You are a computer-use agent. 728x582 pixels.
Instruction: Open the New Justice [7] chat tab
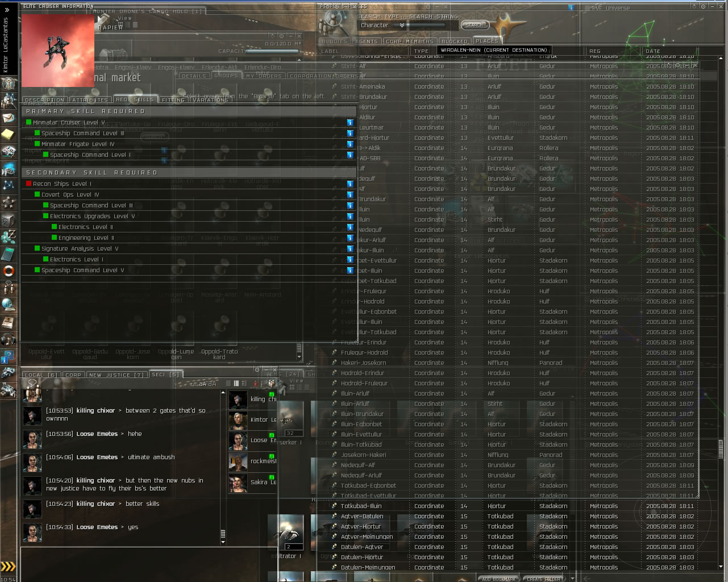click(x=117, y=375)
